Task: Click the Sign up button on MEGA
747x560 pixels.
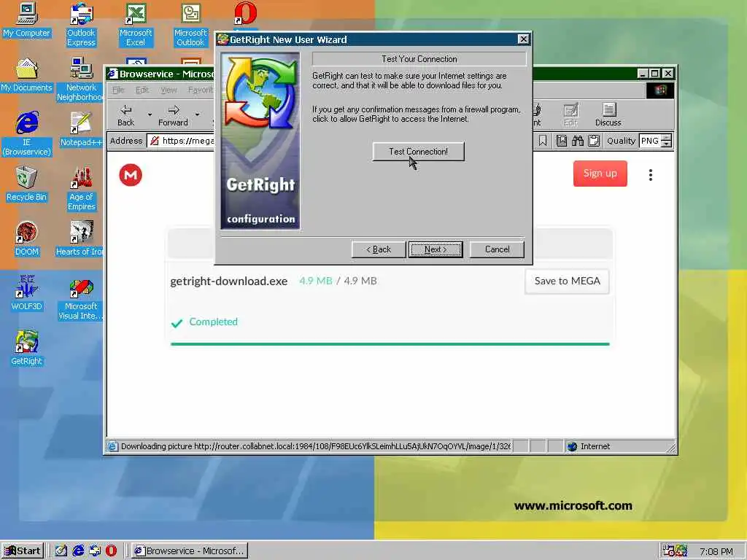Action: coord(600,174)
